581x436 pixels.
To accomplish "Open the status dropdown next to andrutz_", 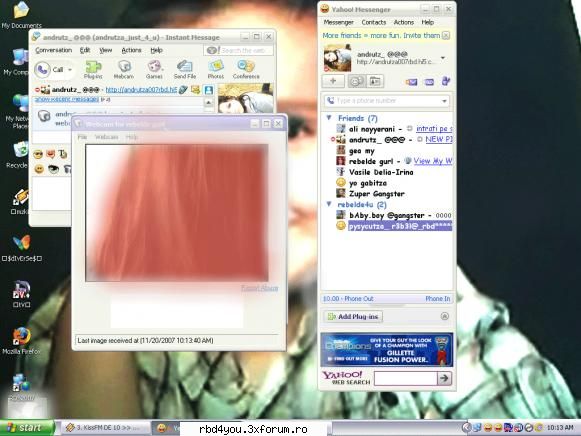I will [x=443, y=58].
